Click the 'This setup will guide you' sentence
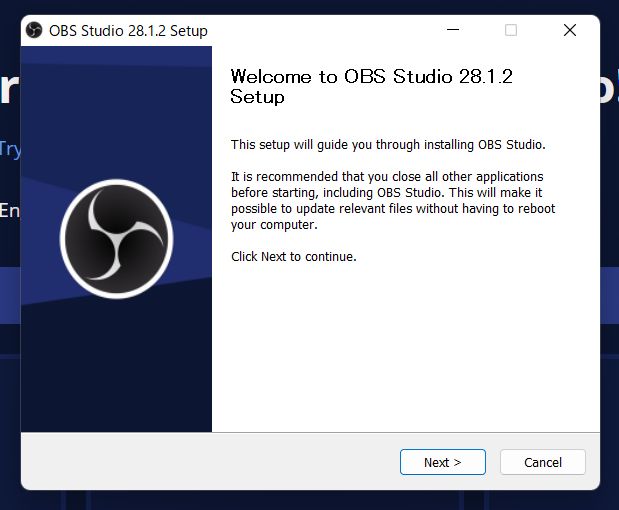The width and height of the screenshot is (619, 510). coord(388,144)
